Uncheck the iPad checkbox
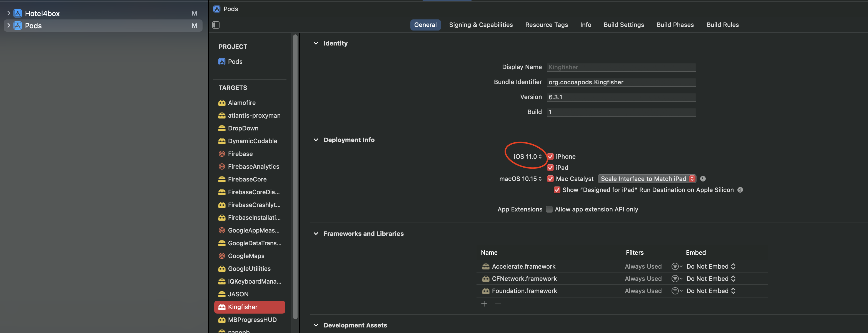This screenshot has width=868, height=333. (551, 168)
